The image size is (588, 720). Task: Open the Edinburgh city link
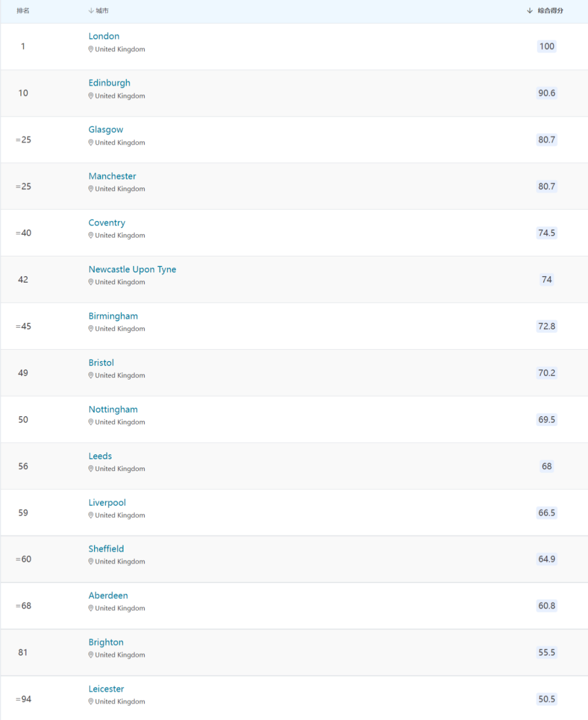click(109, 83)
